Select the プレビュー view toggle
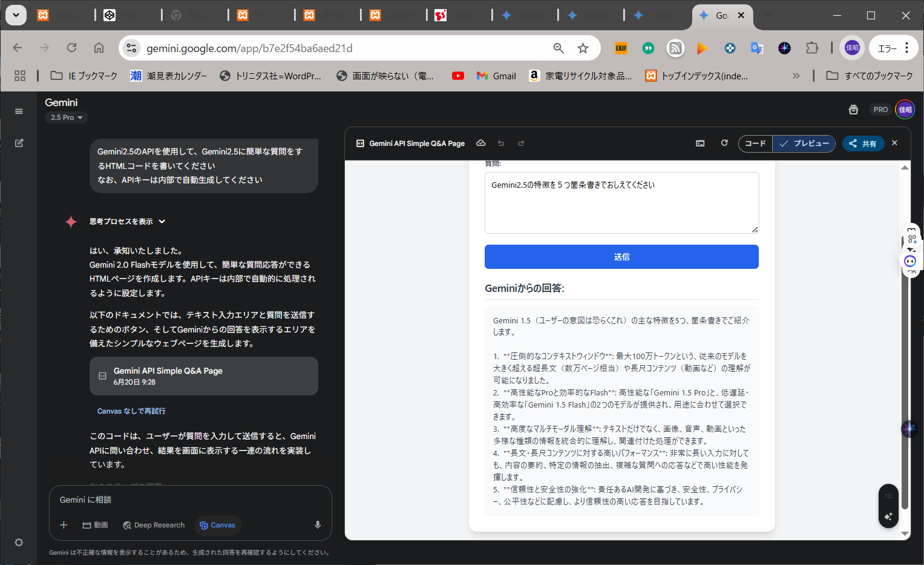924x565 pixels. (804, 144)
